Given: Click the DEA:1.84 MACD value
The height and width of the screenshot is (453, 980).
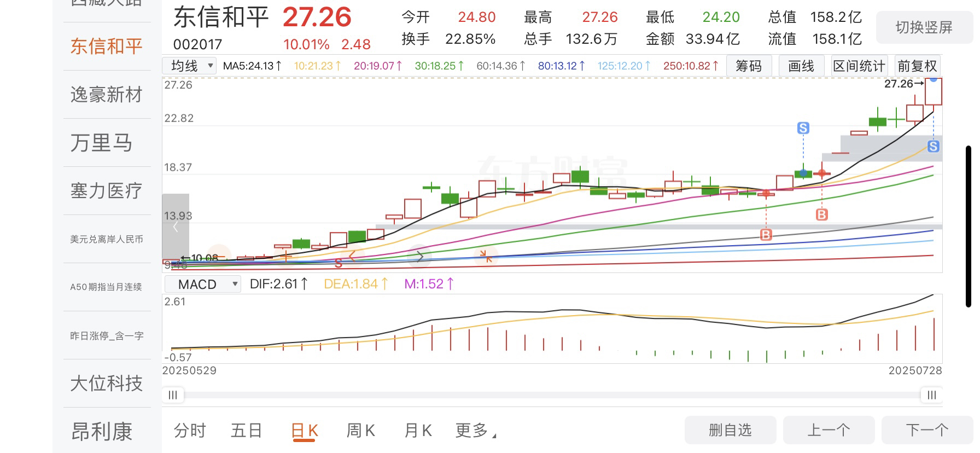Looking at the screenshot, I should click(356, 284).
